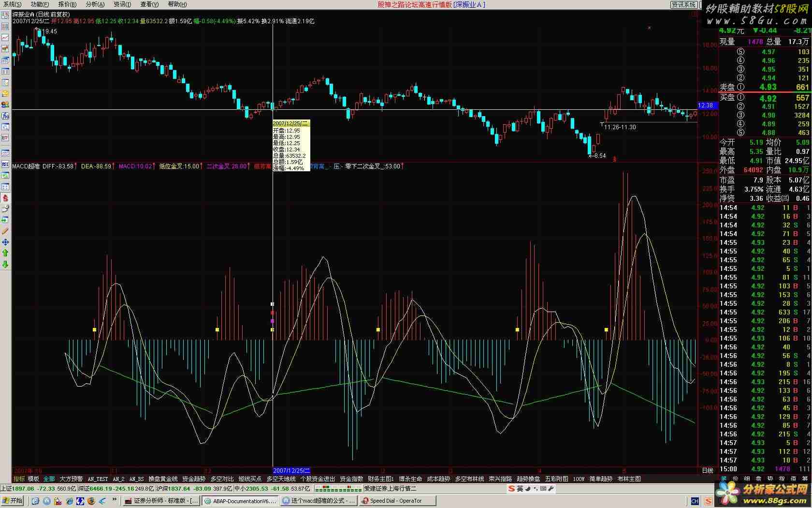The image size is (812, 508).
Task: Select the AN_TEST indicator tab
Action: pos(98,479)
